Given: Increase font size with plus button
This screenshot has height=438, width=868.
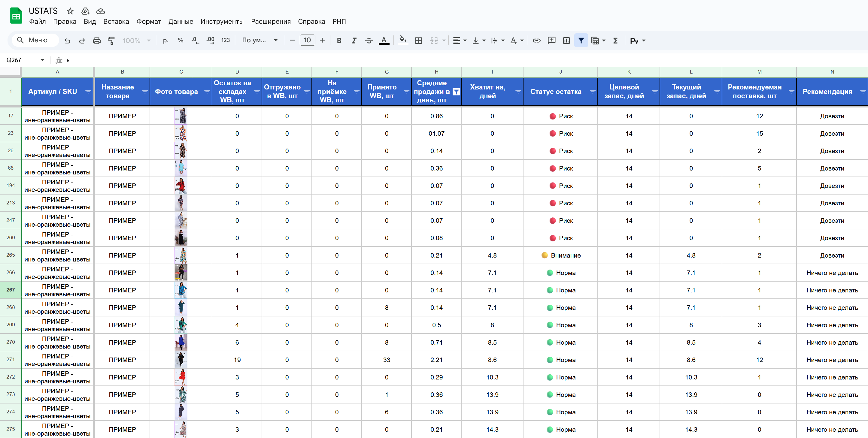Looking at the screenshot, I should 322,41.
